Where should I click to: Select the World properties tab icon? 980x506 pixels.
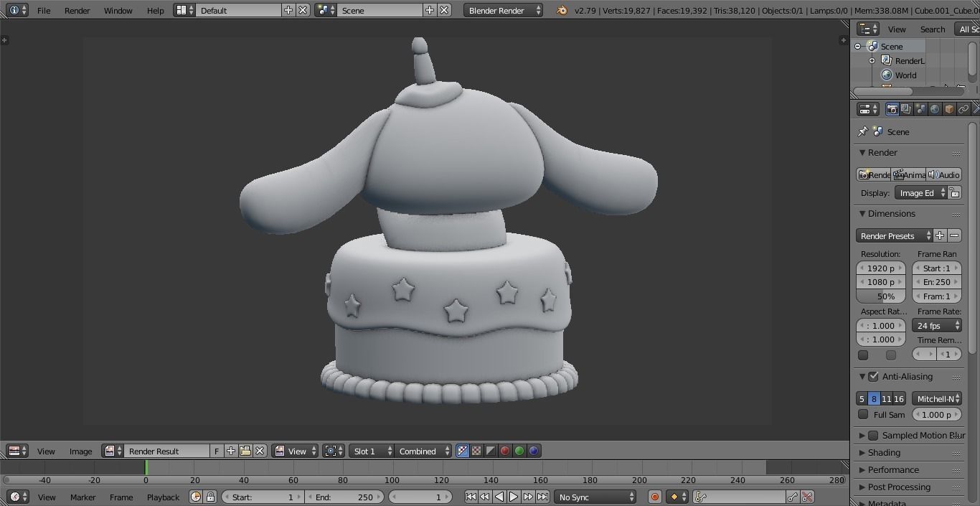coord(935,109)
